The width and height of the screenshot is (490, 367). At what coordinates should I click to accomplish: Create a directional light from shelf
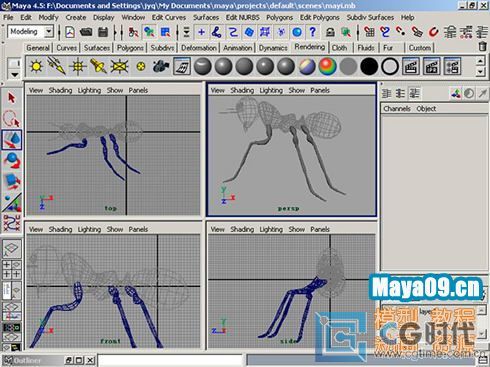pyautogui.click(x=57, y=65)
